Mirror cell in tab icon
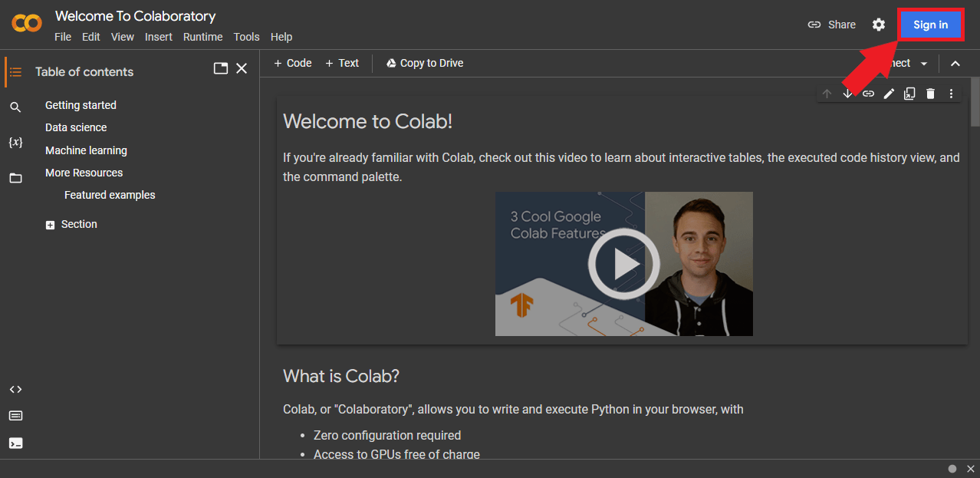This screenshot has height=478, width=980. [x=909, y=94]
